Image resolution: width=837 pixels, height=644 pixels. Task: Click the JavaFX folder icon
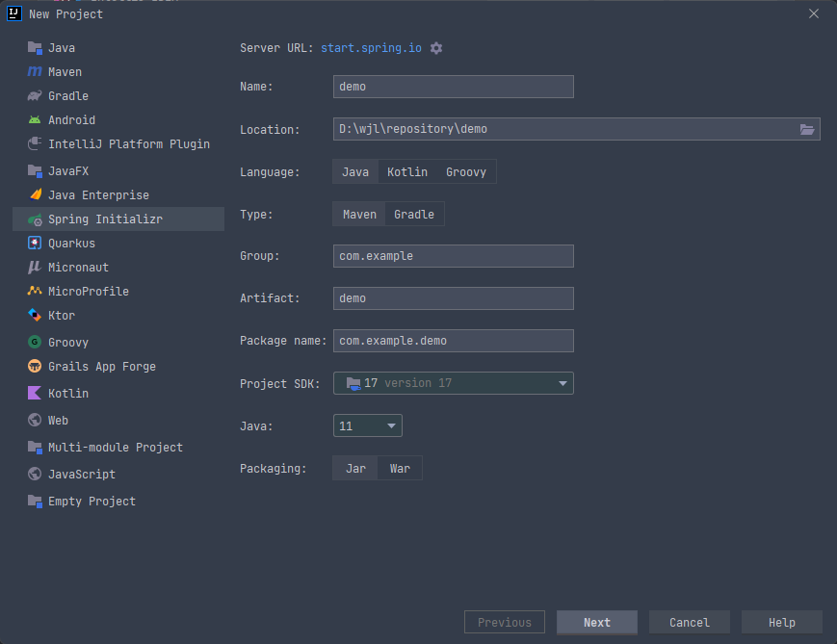35,171
